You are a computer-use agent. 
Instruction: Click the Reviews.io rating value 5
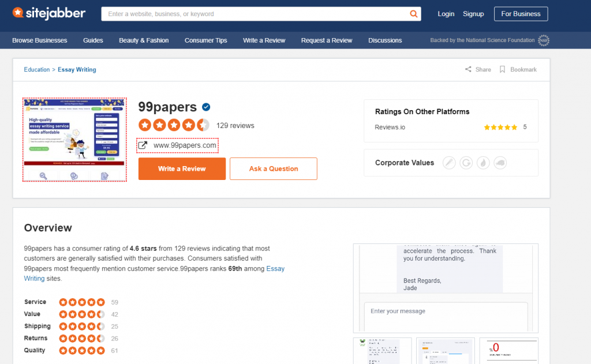click(x=525, y=127)
